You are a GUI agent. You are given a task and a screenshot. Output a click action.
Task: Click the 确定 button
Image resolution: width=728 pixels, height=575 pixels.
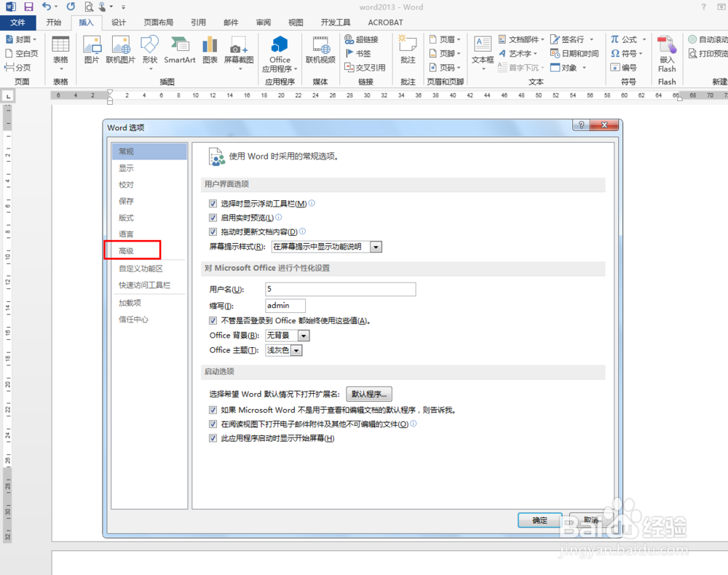point(539,520)
